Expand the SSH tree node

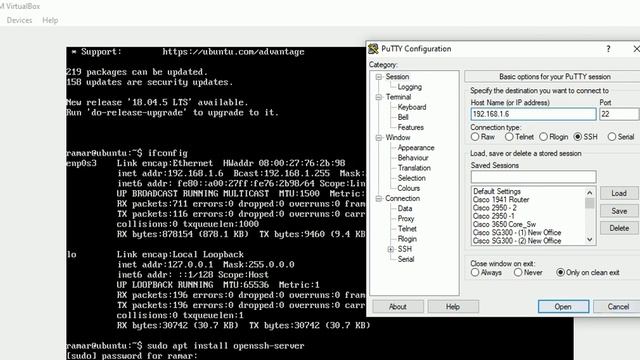pos(391,249)
